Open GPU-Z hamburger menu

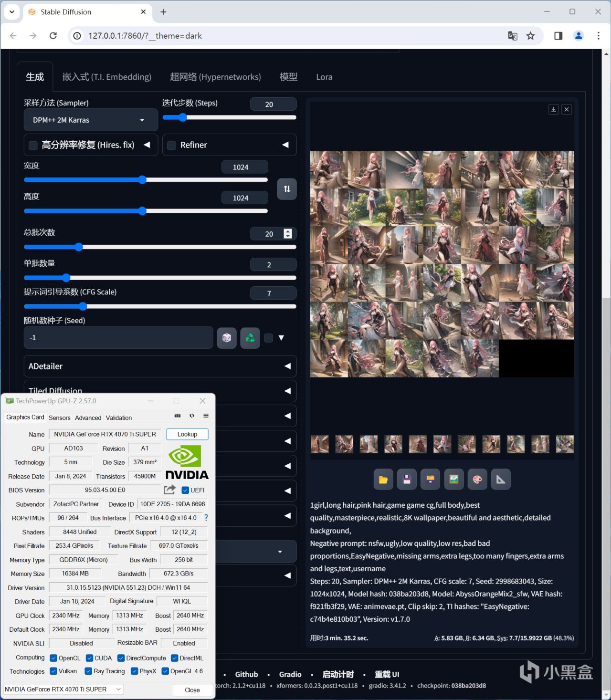tap(206, 416)
